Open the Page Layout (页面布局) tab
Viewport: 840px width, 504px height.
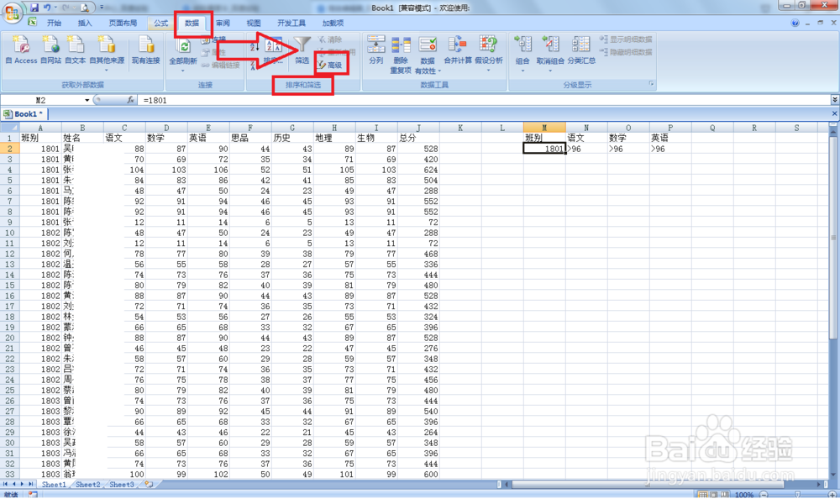tap(123, 23)
